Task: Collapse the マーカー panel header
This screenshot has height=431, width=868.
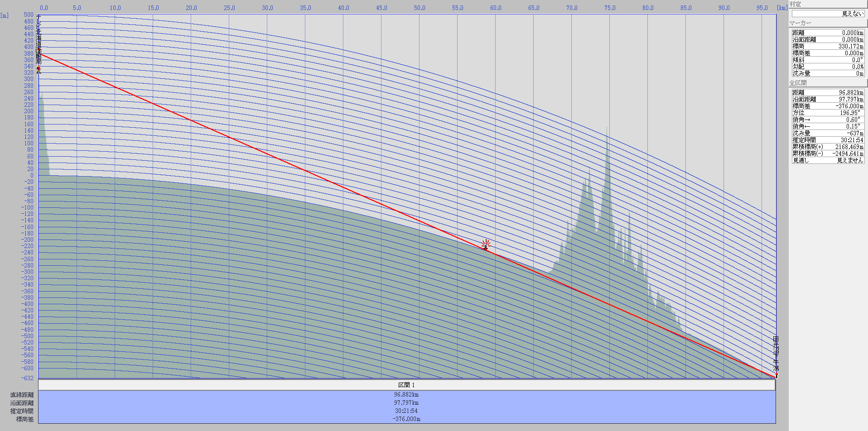Action: [x=828, y=23]
